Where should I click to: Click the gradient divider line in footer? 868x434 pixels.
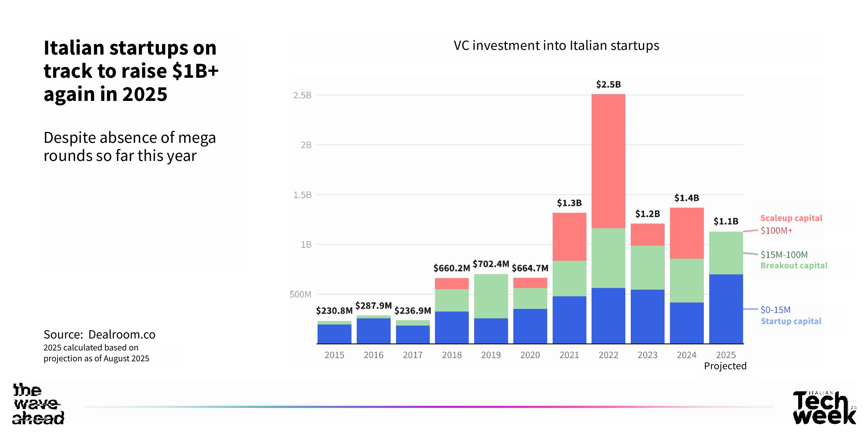click(429, 407)
